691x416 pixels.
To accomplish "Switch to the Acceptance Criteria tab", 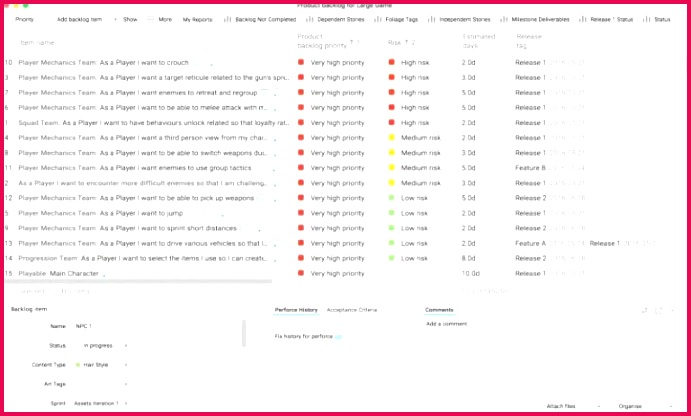I will click(x=352, y=310).
